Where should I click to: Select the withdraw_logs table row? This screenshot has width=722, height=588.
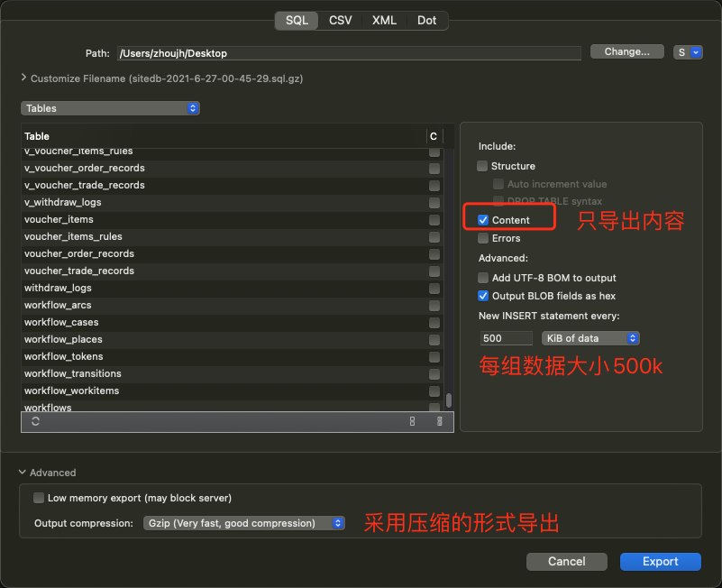(x=232, y=288)
